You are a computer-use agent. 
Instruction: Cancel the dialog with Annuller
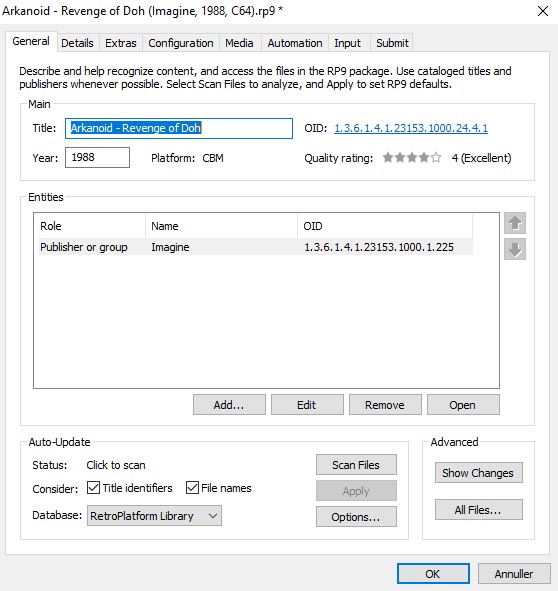tap(514, 574)
